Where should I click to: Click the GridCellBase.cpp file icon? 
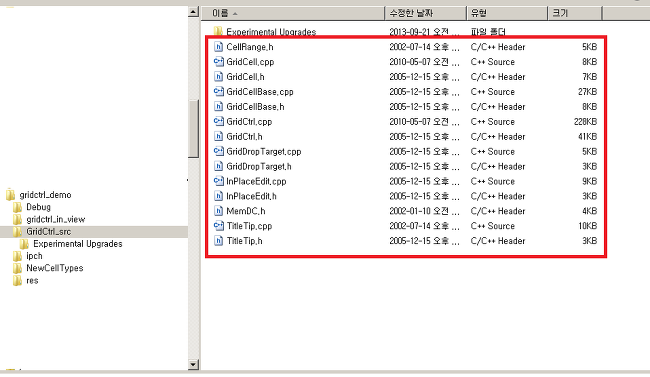tap(218, 92)
